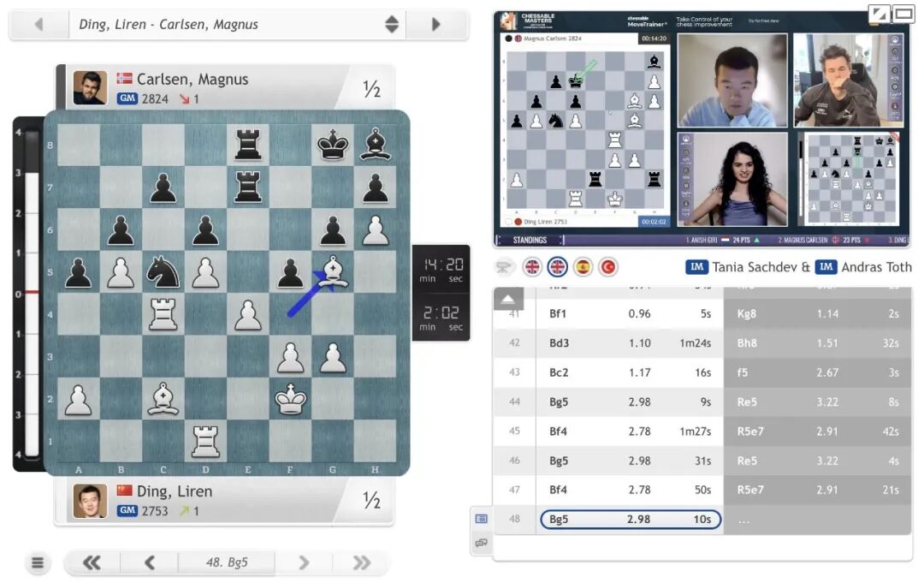Pop out the video with the top-corner arrow icon
Image resolution: width=924 pixels, height=583 pixels.
point(879,15)
